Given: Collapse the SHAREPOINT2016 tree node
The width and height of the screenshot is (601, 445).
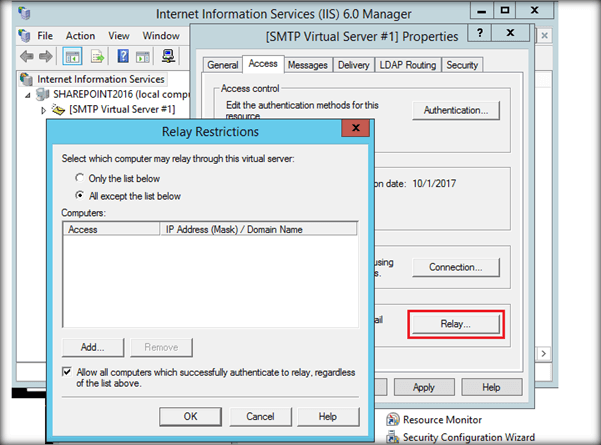Looking at the screenshot, I should tap(28, 95).
